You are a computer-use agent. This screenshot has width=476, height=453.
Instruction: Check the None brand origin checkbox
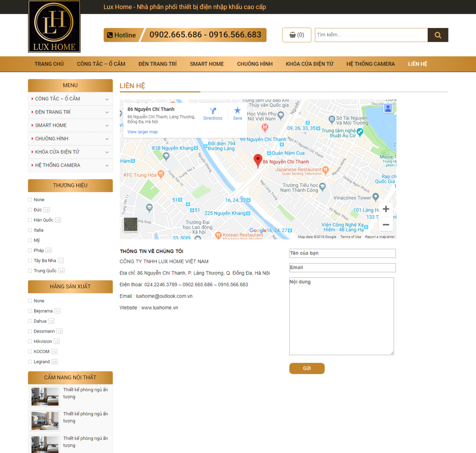coord(30,200)
